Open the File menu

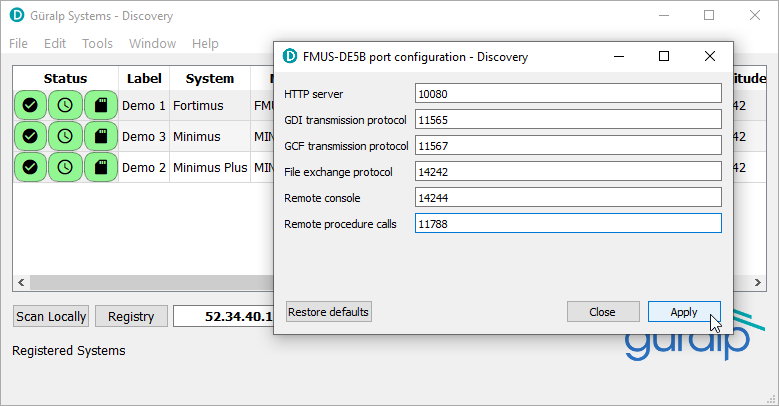tap(18, 44)
